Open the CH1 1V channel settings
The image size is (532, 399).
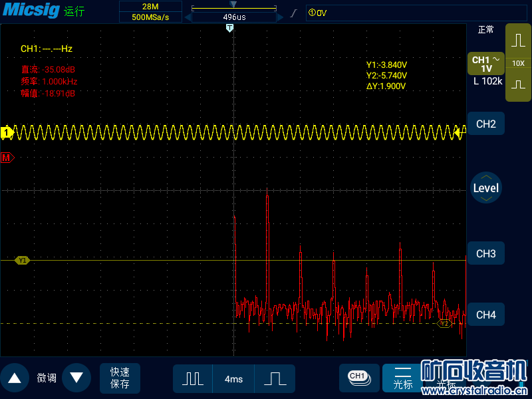coord(485,64)
